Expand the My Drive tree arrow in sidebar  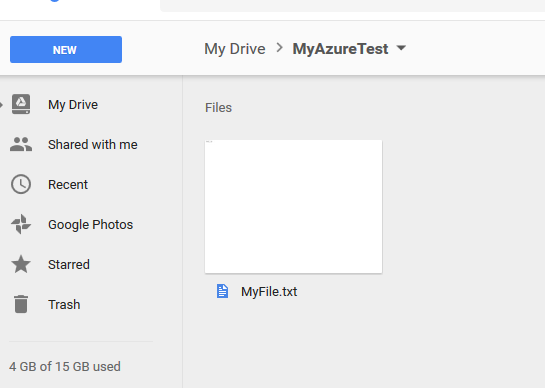[x=1, y=105]
